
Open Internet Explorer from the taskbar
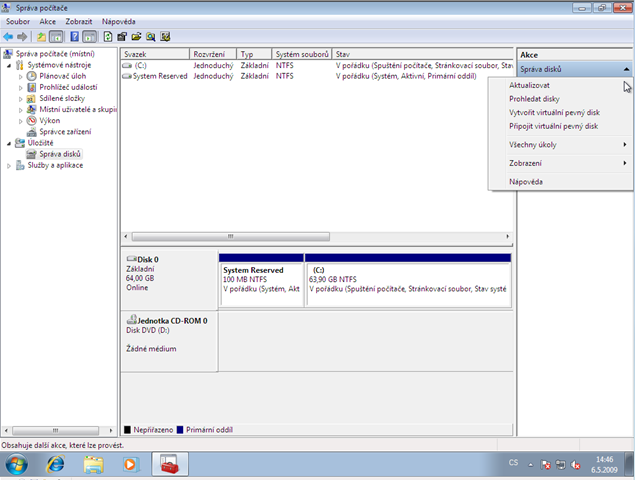[x=55, y=464]
